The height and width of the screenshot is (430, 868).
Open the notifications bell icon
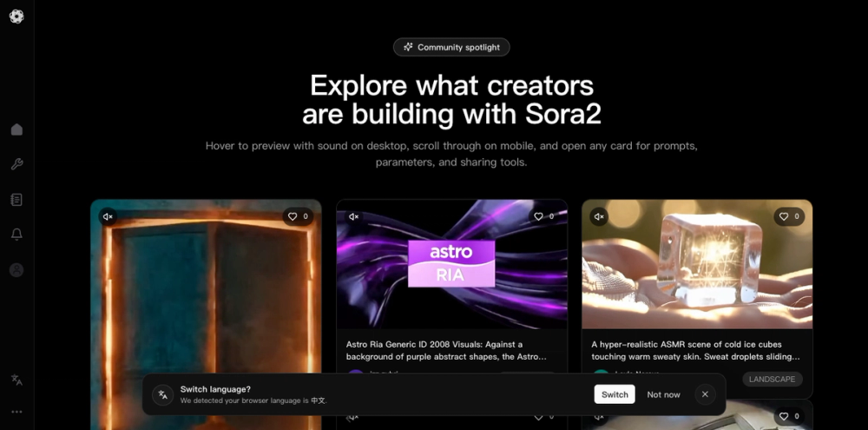coord(16,235)
